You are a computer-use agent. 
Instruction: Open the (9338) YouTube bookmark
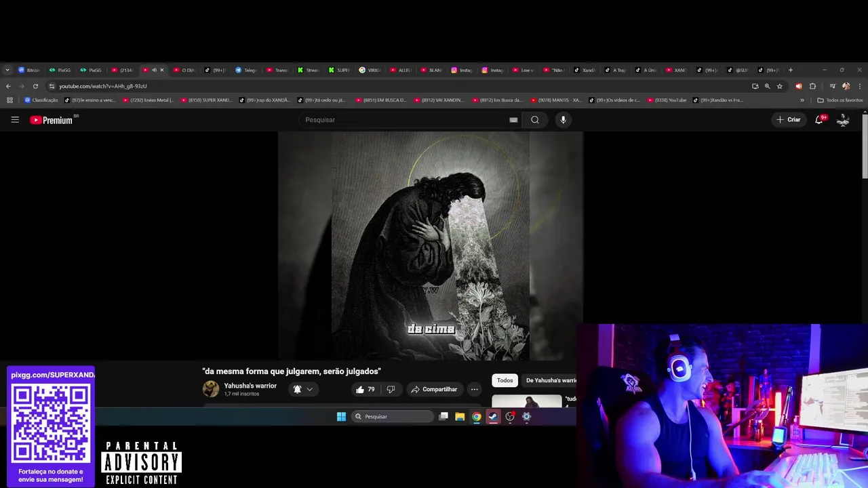pyautogui.click(x=667, y=100)
